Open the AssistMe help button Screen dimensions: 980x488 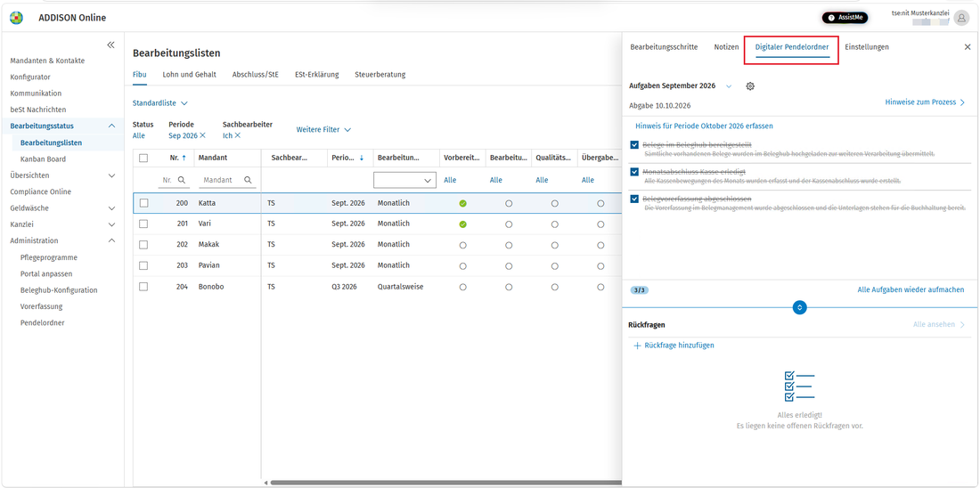845,18
